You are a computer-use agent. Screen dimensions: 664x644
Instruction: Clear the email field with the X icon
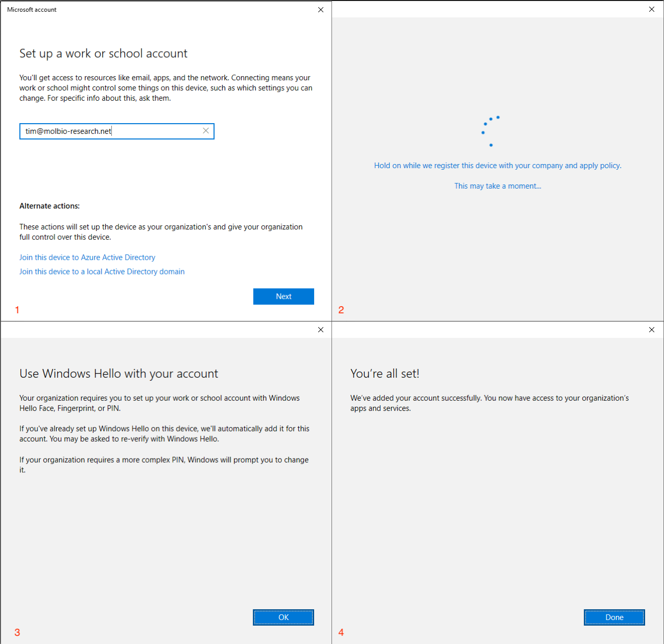(x=206, y=131)
